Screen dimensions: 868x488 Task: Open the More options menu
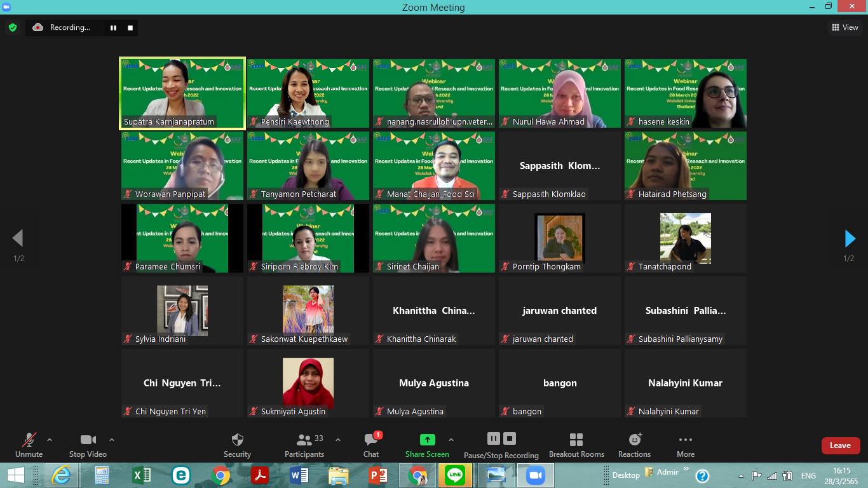685,445
